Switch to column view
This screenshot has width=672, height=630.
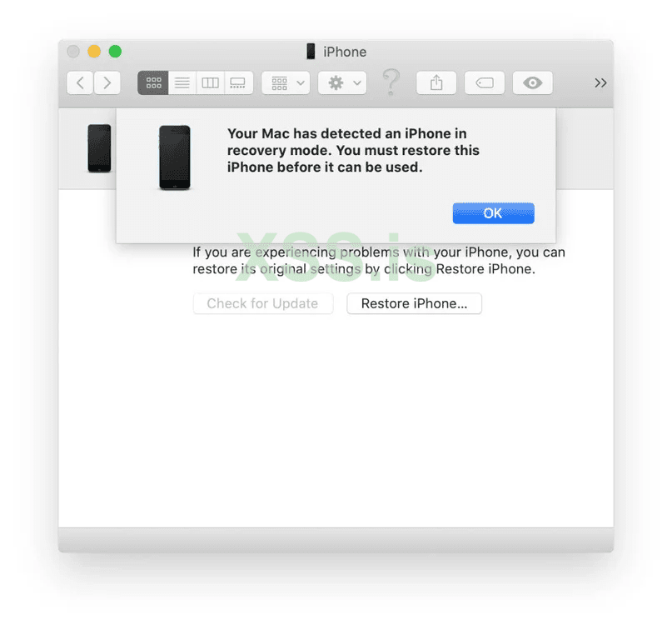210,82
